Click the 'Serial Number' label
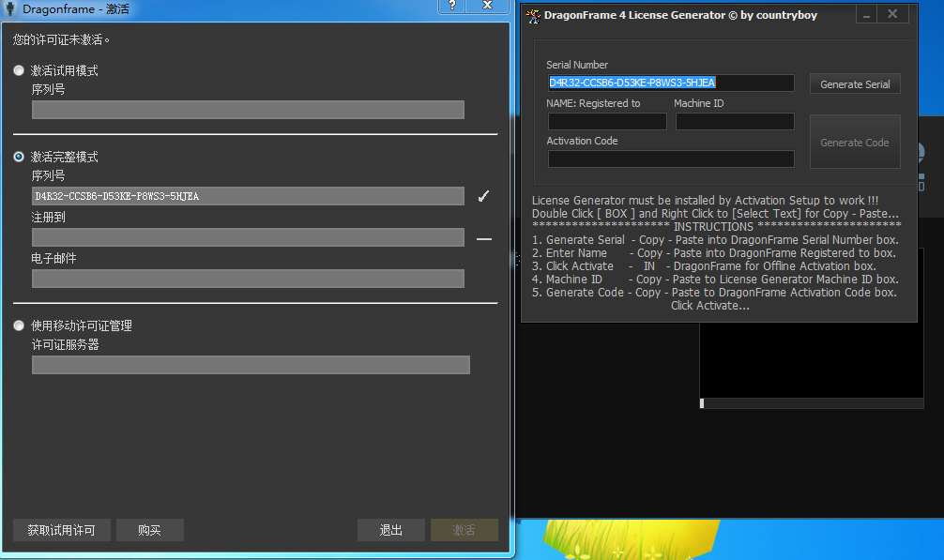The image size is (944, 560). click(577, 65)
